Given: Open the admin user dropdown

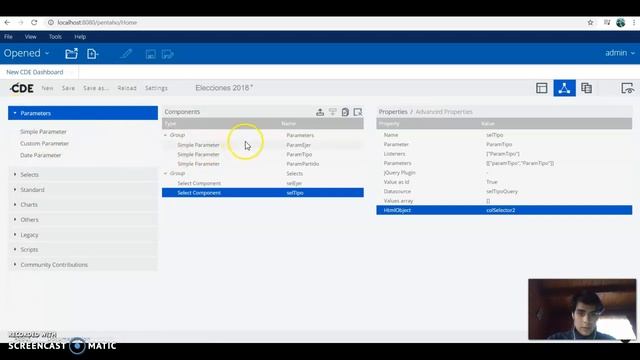Looking at the screenshot, I should tap(620, 53).
